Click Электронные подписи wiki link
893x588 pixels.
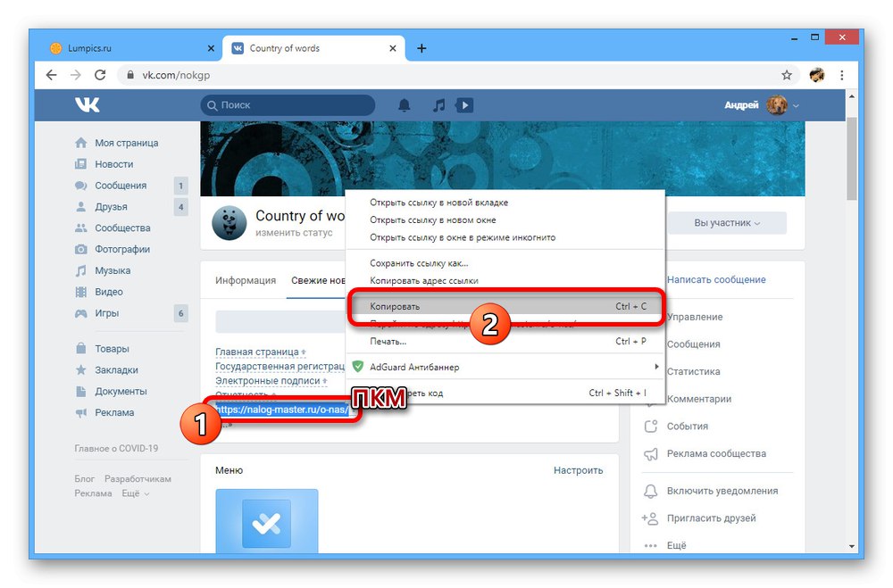coord(268,380)
